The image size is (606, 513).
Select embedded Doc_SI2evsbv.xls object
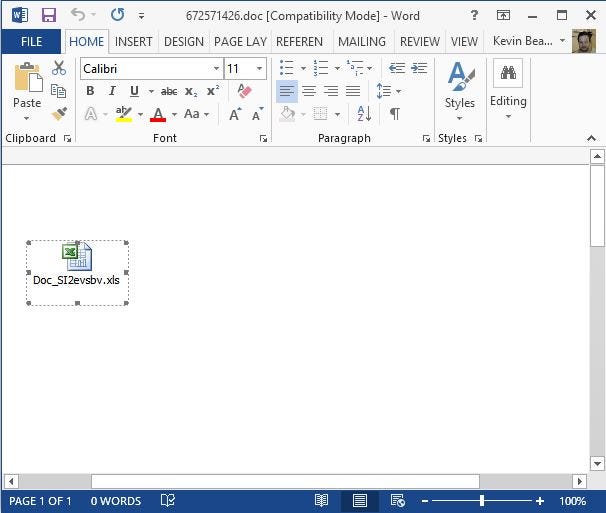(x=77, y=272)
